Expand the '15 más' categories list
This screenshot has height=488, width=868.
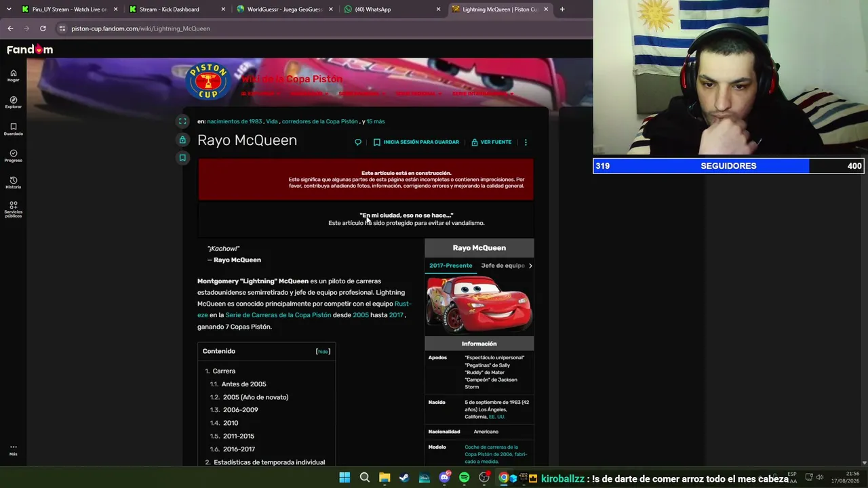376,121
